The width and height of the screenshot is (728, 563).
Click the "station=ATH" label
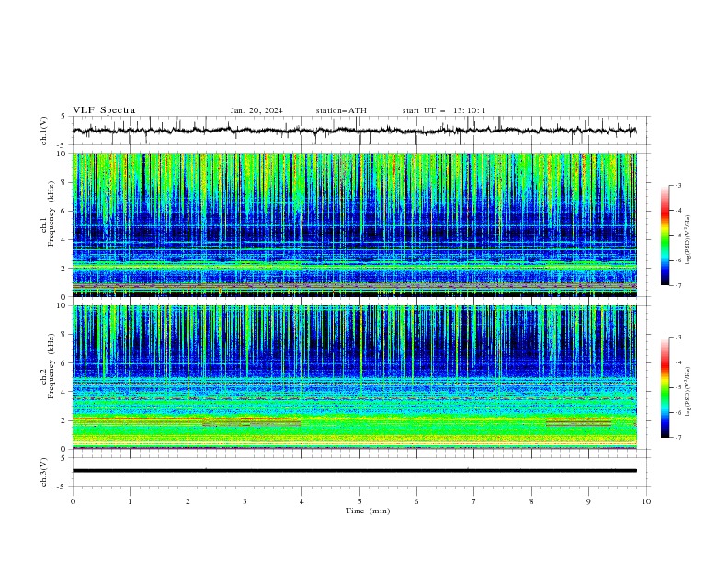[341, 110]
